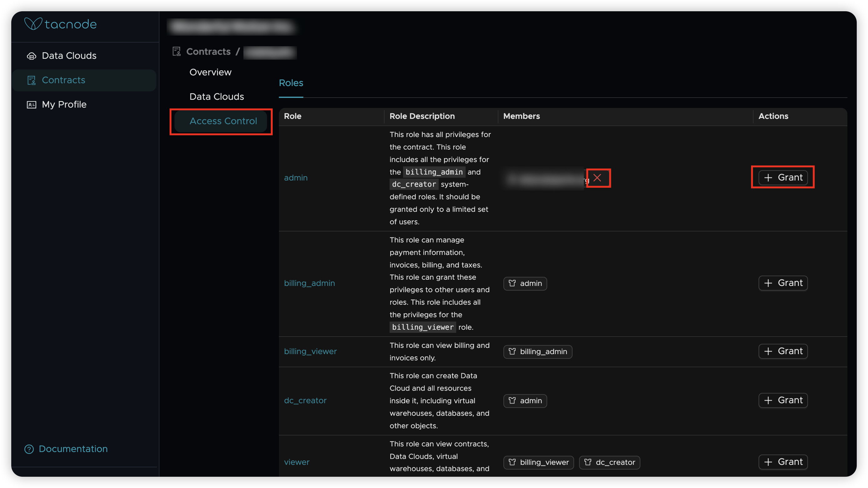Click the Documentation question mark icon

(x=29, y=449)
